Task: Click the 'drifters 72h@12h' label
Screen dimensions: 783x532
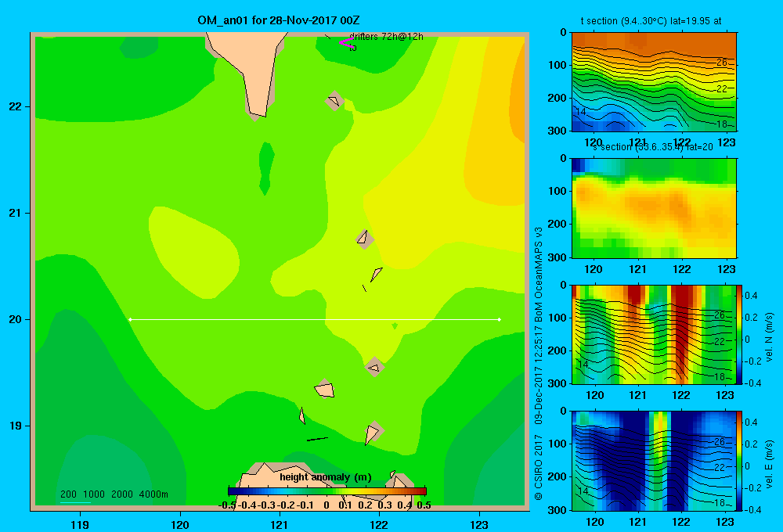Action: [386, 37]
